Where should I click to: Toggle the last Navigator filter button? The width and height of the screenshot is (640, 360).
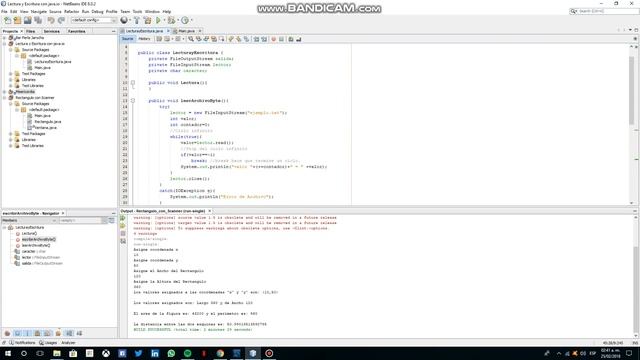coord(79,333)
